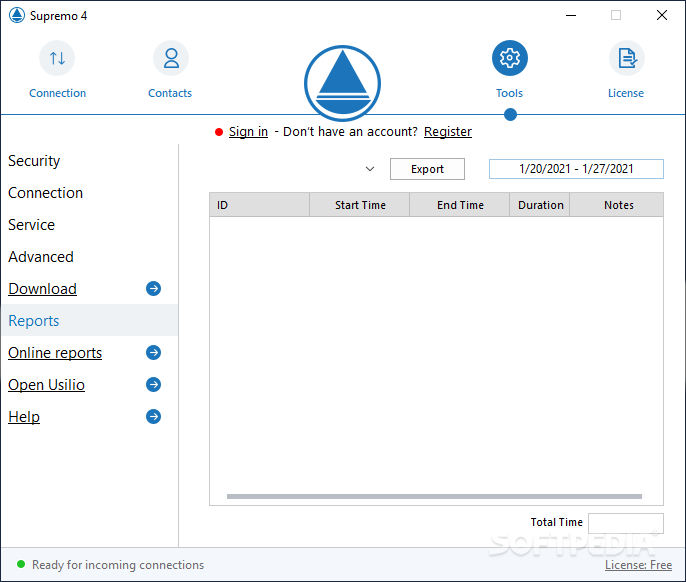Image resolution: width=686 pixels, height=582 pixels.
Task: Expand the dropdown left of Export
Action: [370, 169]
